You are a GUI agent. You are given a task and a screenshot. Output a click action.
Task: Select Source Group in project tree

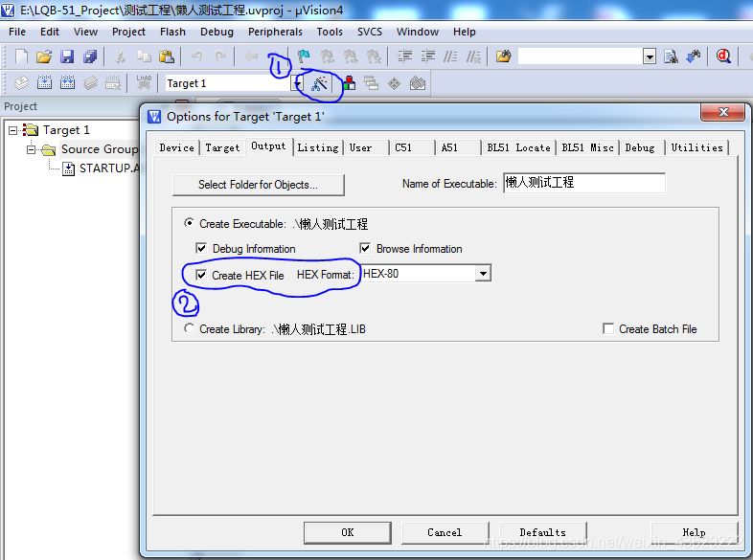click(100, 149)
